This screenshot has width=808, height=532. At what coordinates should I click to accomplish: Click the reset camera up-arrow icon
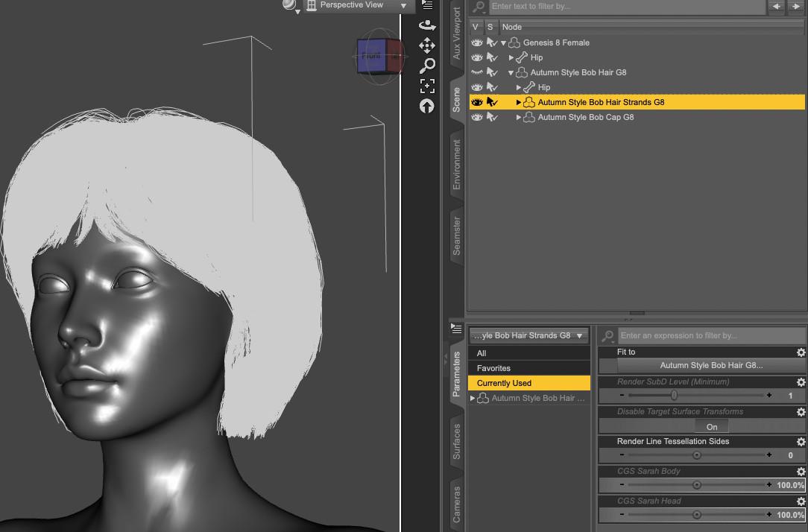tap(426, 106)
